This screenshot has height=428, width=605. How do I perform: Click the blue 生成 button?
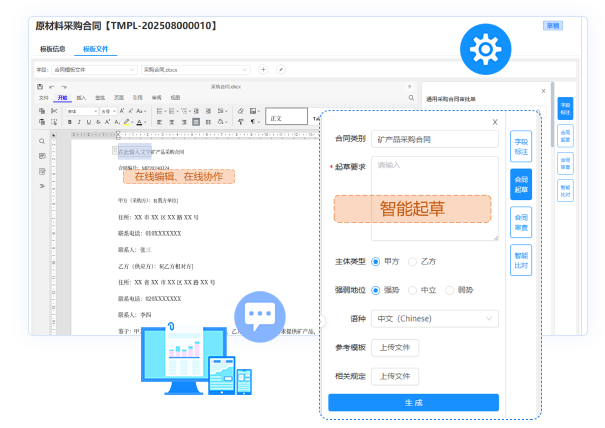pos(413,402)
